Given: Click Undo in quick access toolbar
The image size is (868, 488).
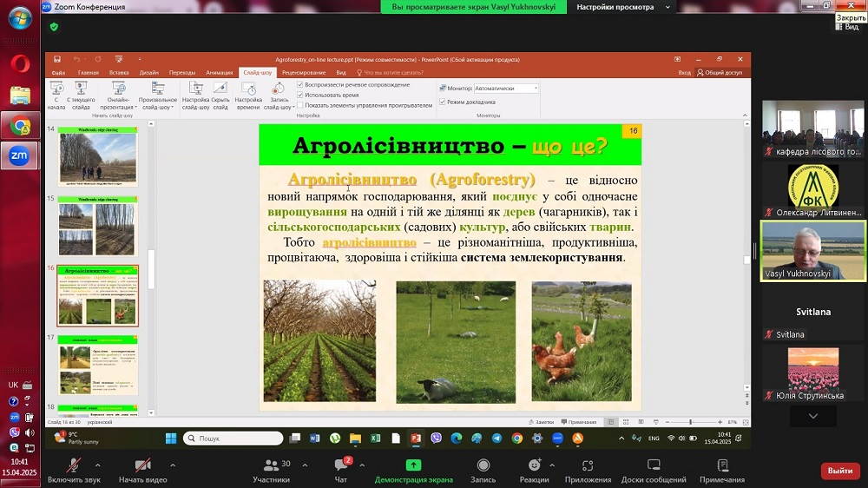Looking at the screenshot, I should 77,59.
